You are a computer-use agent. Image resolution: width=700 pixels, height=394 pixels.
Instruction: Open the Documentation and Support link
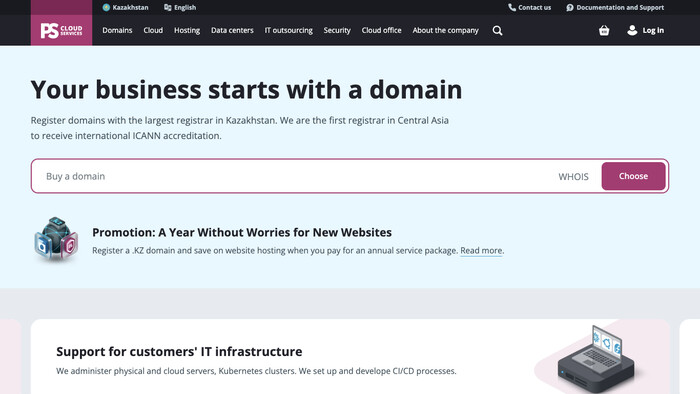615,8
